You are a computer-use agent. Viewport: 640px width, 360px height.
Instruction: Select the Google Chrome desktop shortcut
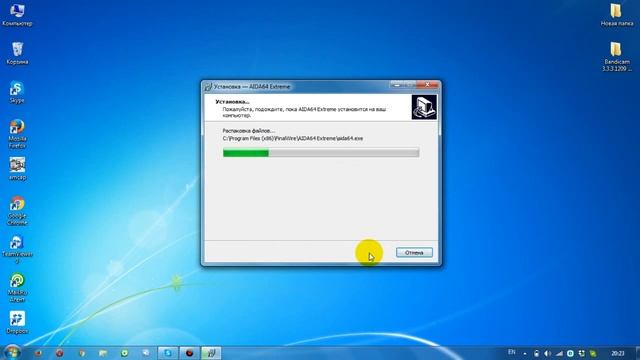(17, 211)
